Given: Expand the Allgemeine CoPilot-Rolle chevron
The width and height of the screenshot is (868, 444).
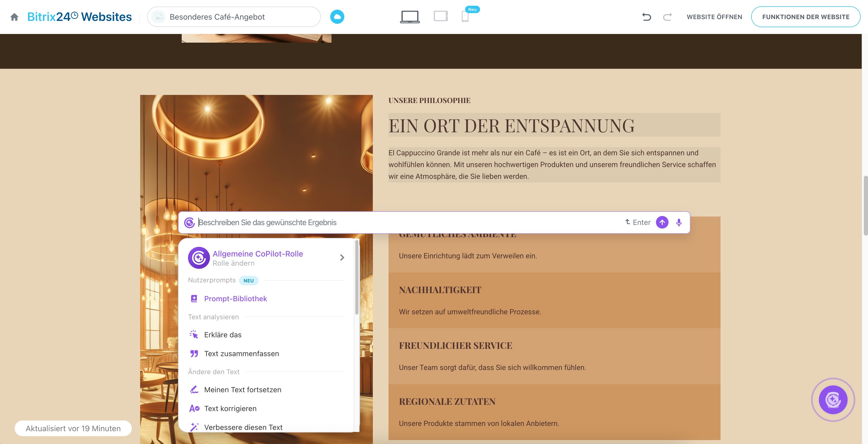Looking at the screenshot, I should point(342,258).
